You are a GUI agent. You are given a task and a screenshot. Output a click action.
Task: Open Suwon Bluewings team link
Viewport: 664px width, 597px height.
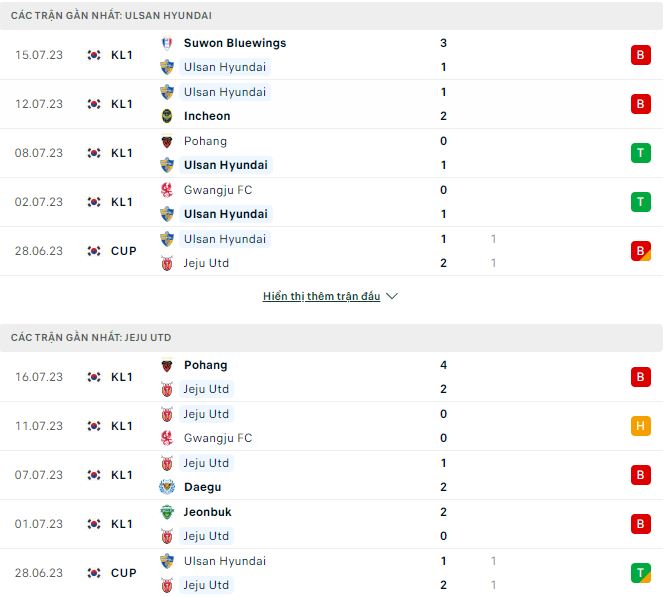(x=235, y=43)
